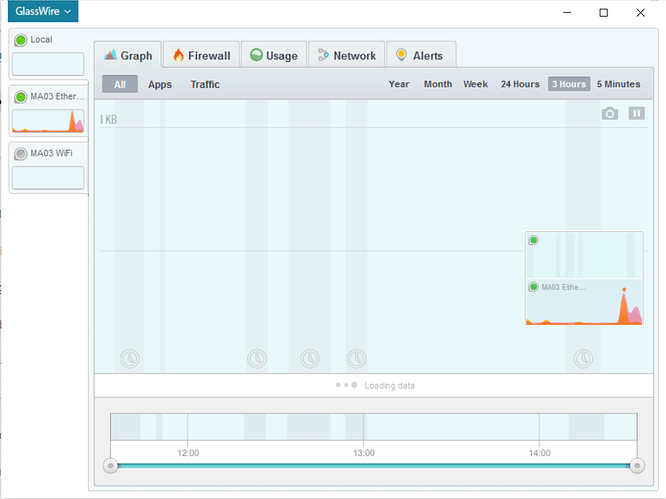This screenshot has height=499, width=666.
Task: Set time range to Week
Action: [475, 85]
